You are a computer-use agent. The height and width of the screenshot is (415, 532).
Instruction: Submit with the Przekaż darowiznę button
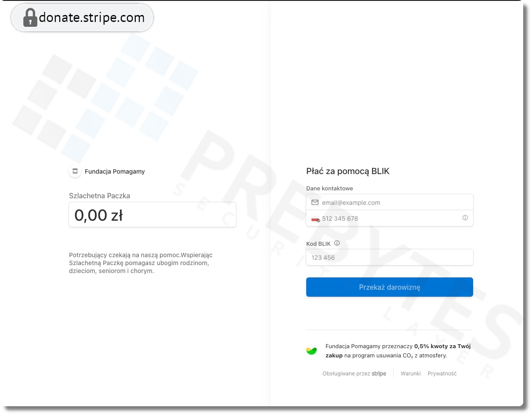[x=390, y=287]
